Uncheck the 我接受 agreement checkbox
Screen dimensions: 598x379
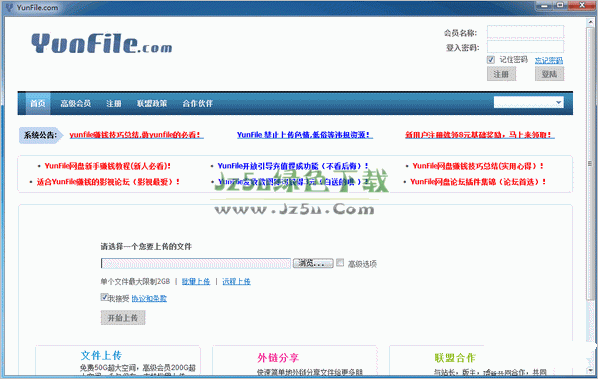click(x=104, y=297)
